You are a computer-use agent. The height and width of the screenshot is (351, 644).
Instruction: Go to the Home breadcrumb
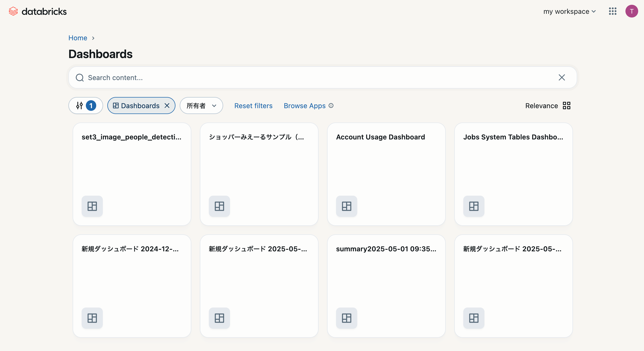click(x=78, y=38)
